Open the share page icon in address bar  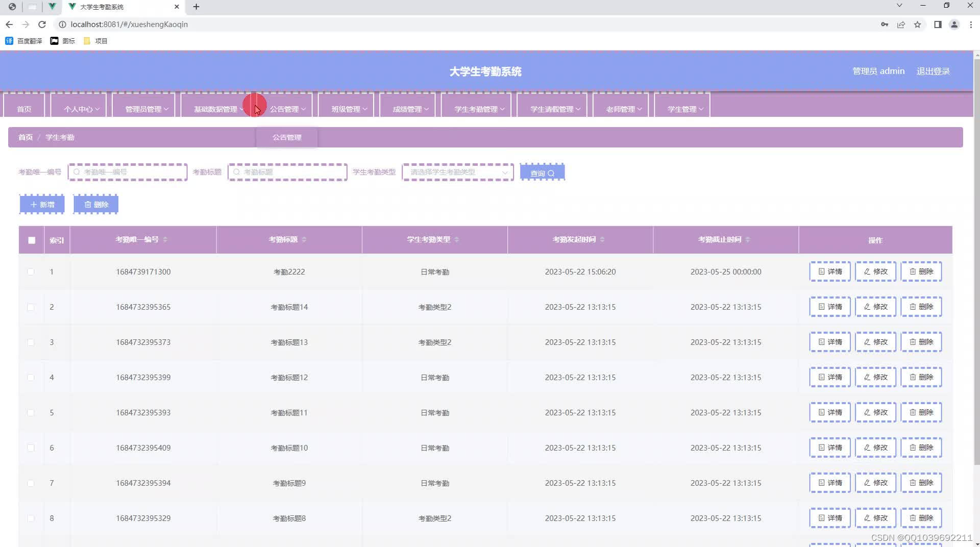click(x=901, y=24)
